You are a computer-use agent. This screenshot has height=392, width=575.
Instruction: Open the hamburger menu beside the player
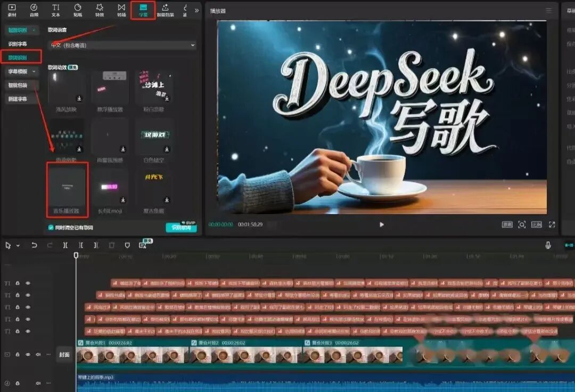click(x=548, y=10)
